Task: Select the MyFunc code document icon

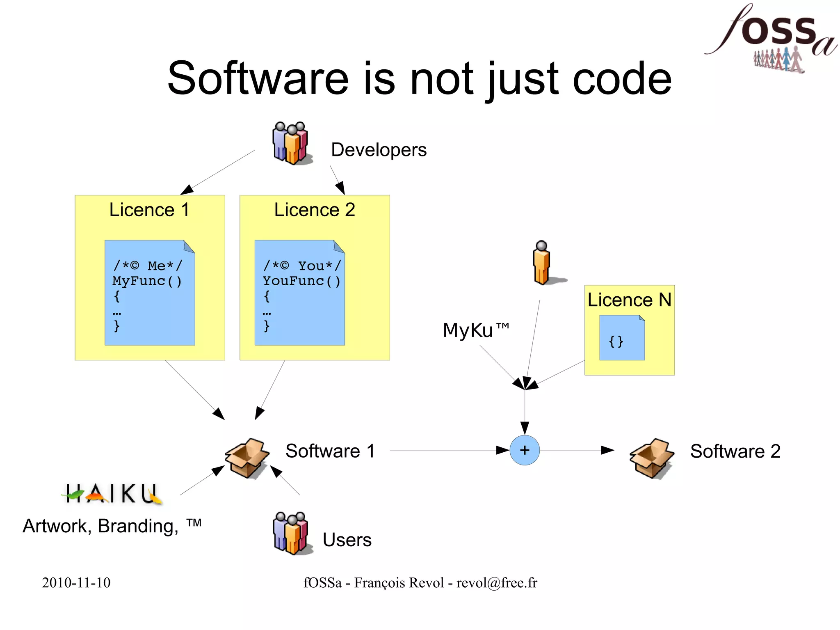Action: click(150, 292)
